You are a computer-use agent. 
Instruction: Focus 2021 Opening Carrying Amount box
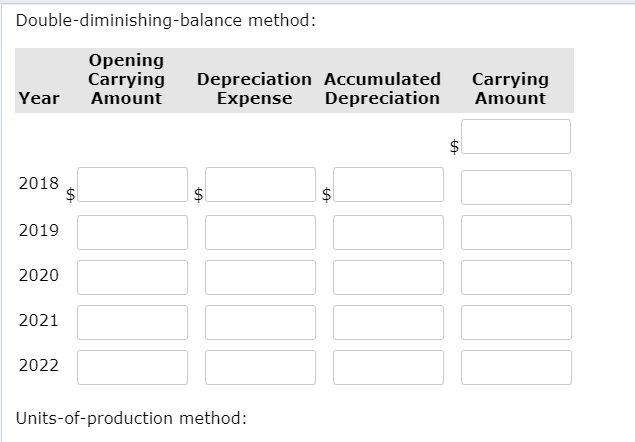[132, 322]
